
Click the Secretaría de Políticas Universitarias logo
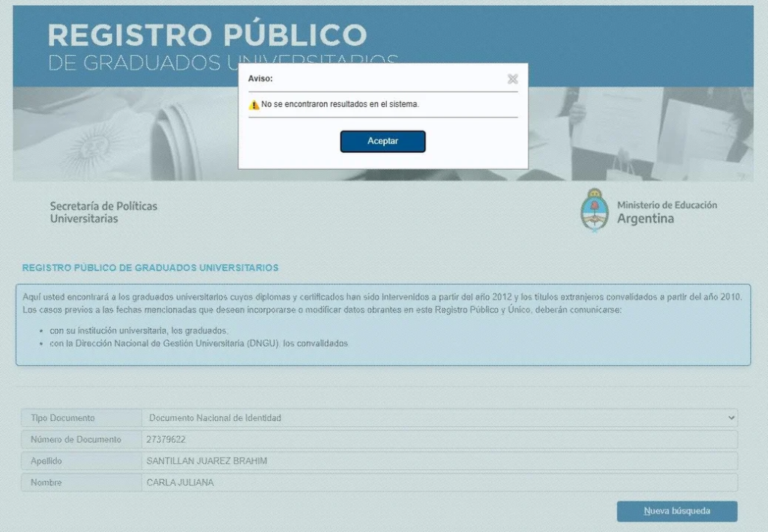pos(103,212)
